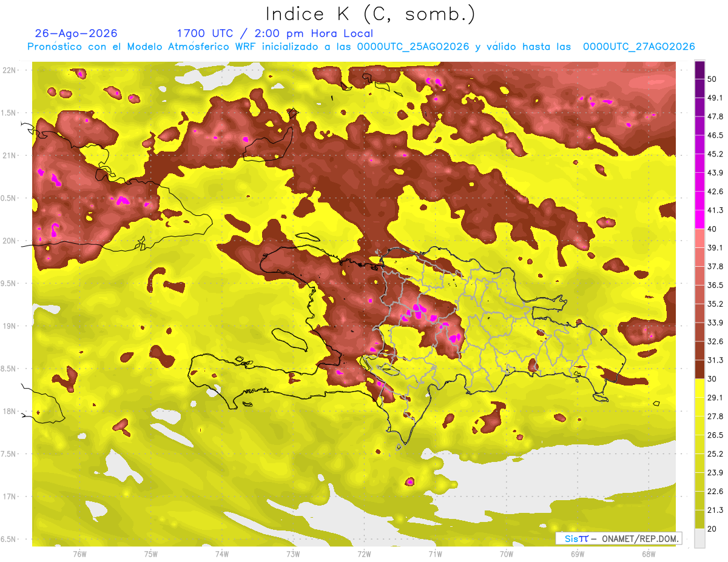Click the '30' value on the color scale
728x562 pixels.
[x=712, y=379]
